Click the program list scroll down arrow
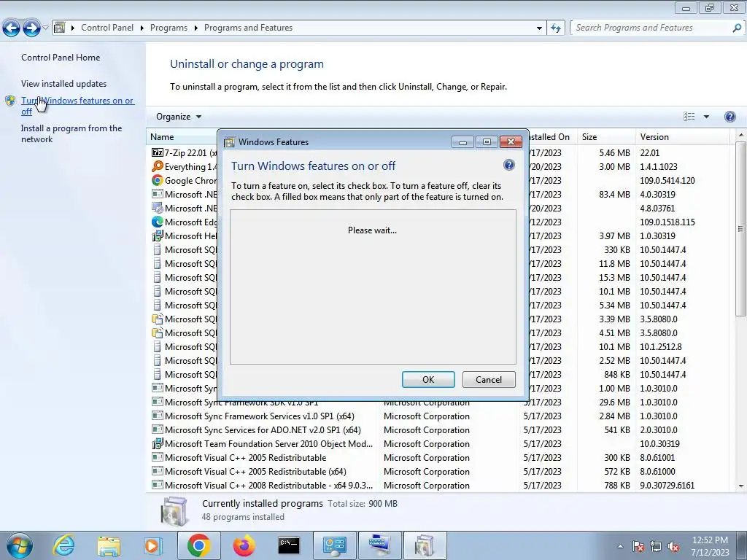Screen dimensions: 747x560 [x=741, y=486]
